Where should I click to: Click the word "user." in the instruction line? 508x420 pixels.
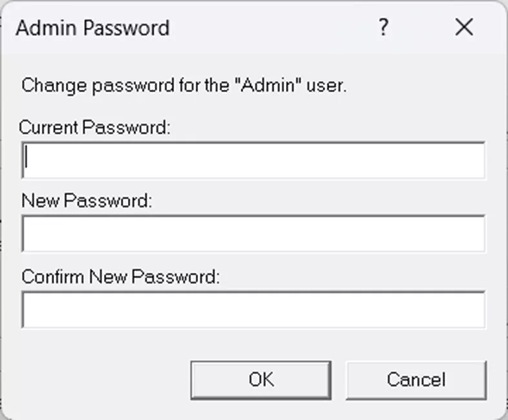click(x=329, y=86)
